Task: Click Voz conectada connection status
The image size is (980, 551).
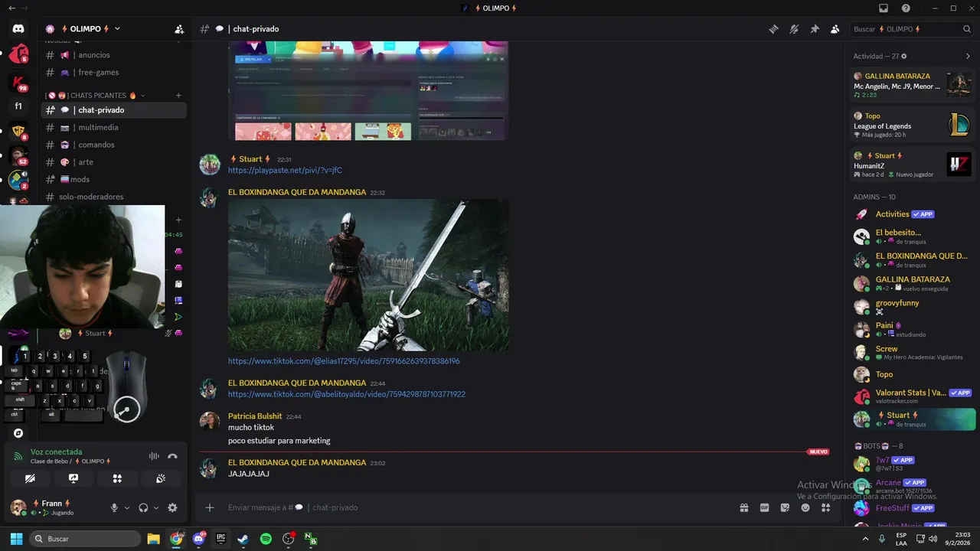Action: coord(56,452)
